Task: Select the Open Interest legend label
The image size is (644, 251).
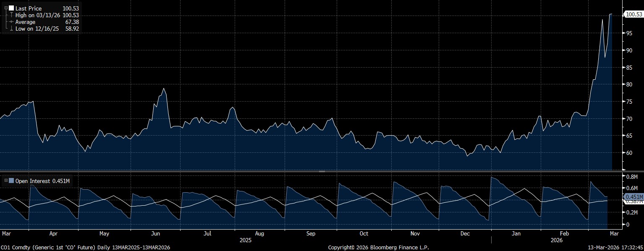Action: (x=33, y=181)
